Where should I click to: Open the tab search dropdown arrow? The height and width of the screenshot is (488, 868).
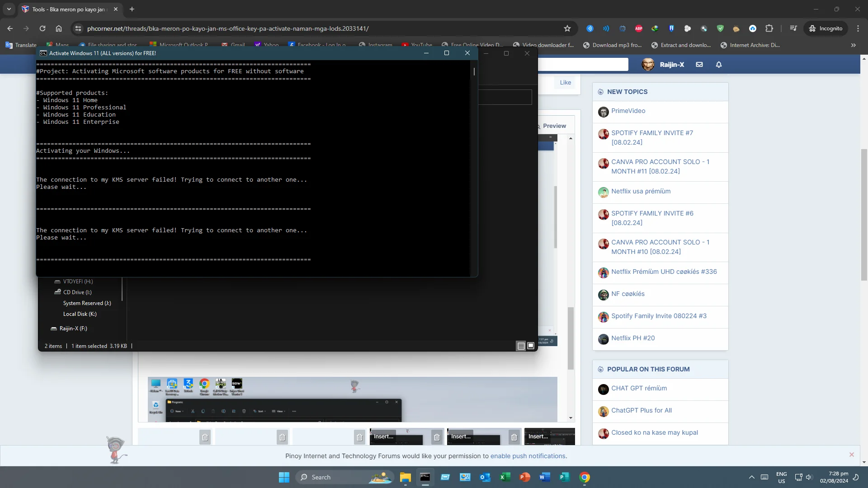(9, 9)
